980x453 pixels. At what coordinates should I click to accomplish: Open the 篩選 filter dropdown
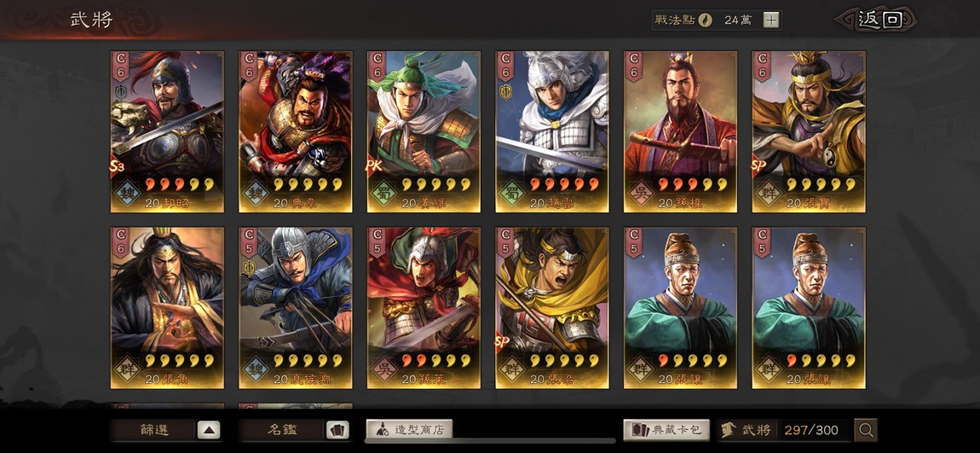[165, 430]
